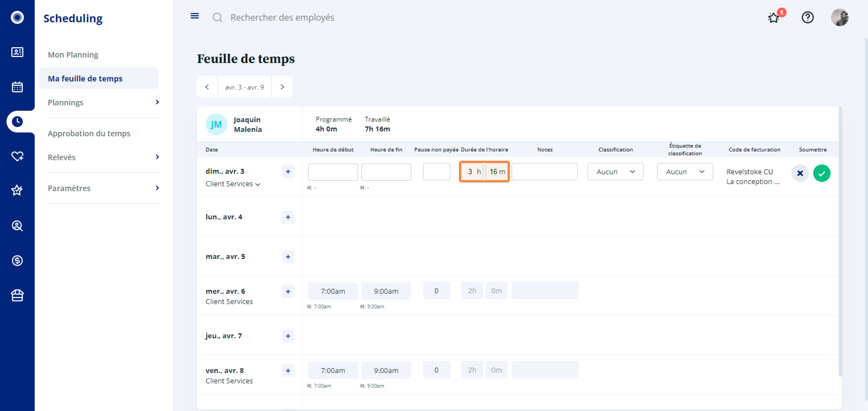This screenshot has height=411, width=868.
Task: Open the employee ID card sidebar icon
Action: click(x=17, y=52)
